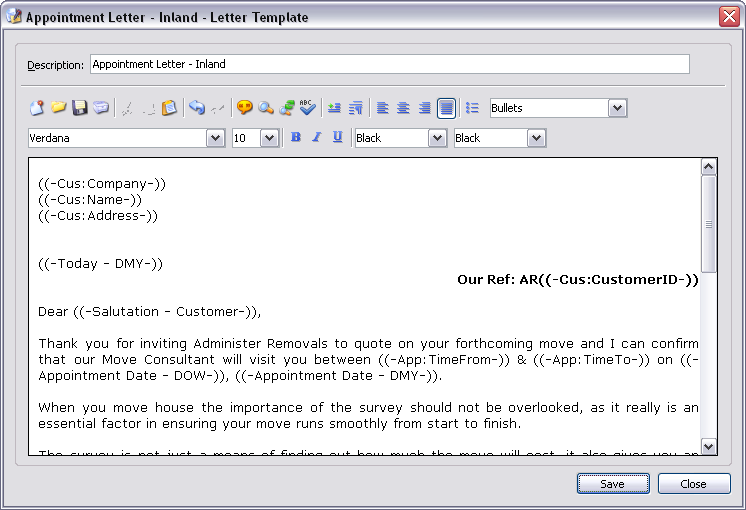Click the Save button
This screenshot has height=510, width=746.
coord(612,484)
